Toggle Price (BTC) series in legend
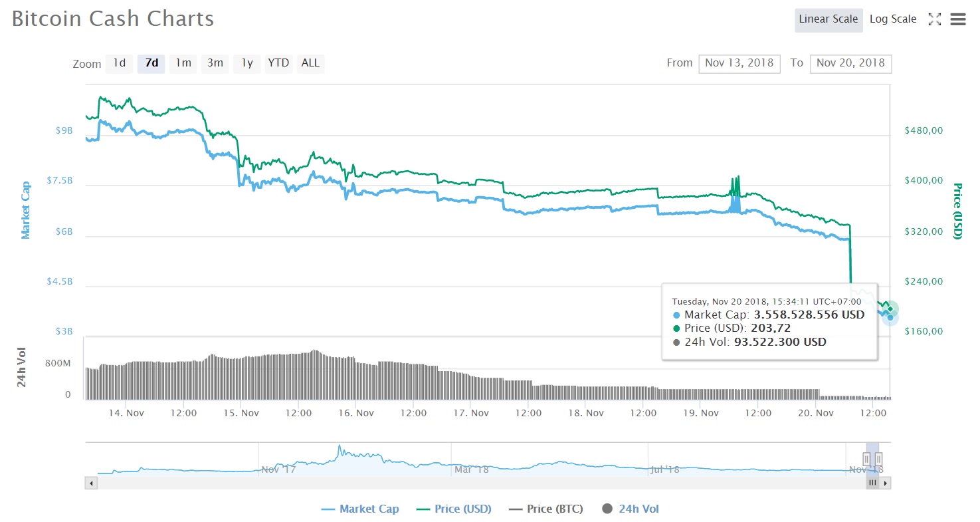The width and height of the screenshot is (980, 522). pos(545,509)
